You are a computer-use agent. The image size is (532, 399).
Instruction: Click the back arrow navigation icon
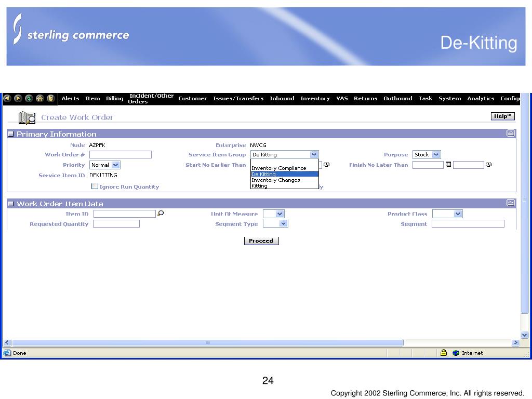(7, 98)
